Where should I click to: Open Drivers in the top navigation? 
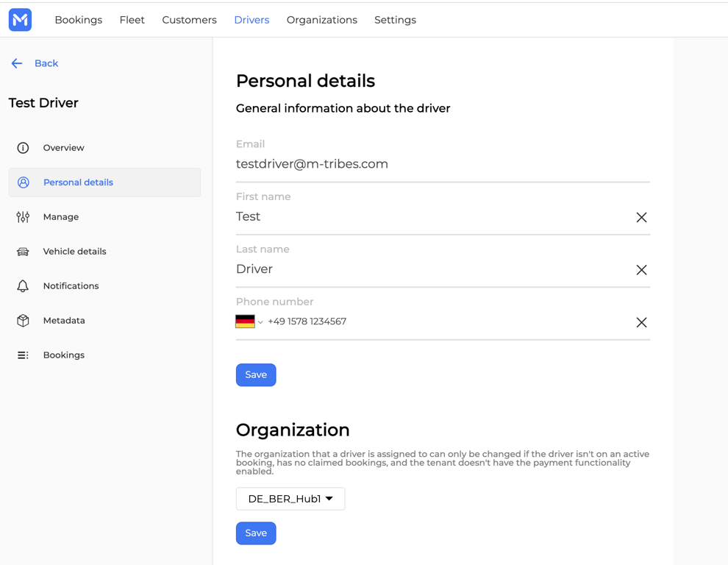251,20
